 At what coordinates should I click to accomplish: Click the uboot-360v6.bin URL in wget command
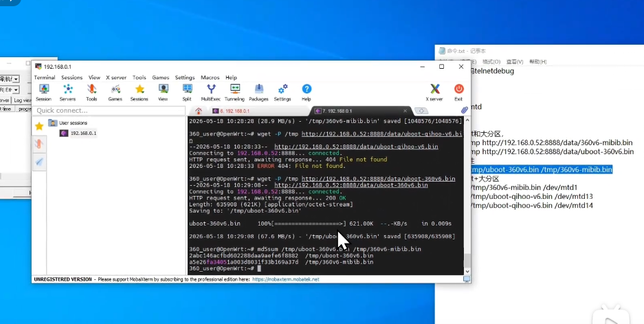click(378, 179)
